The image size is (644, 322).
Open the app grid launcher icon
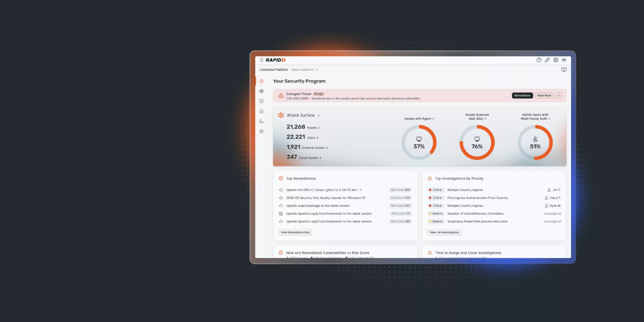[x=261, y=60]
